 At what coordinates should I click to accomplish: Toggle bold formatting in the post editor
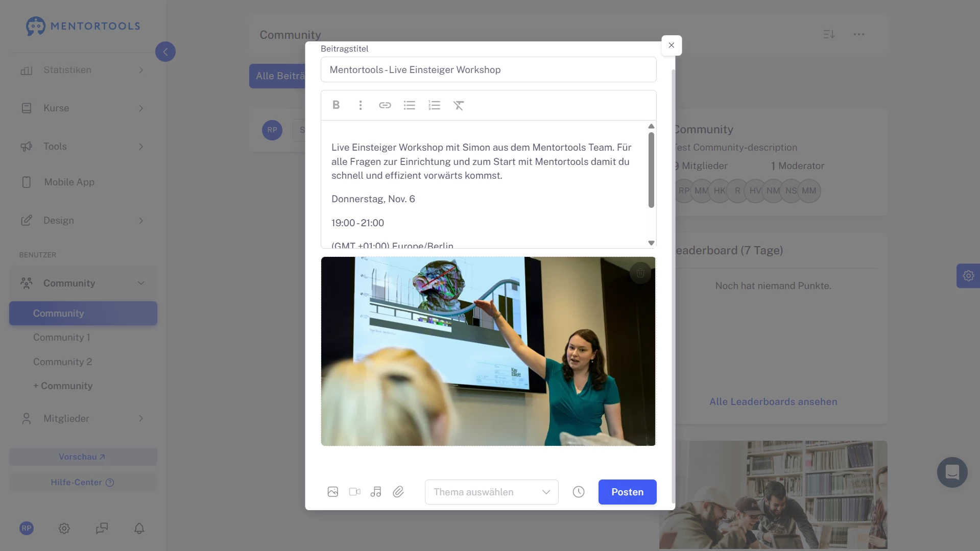click(x=336, y=105)
